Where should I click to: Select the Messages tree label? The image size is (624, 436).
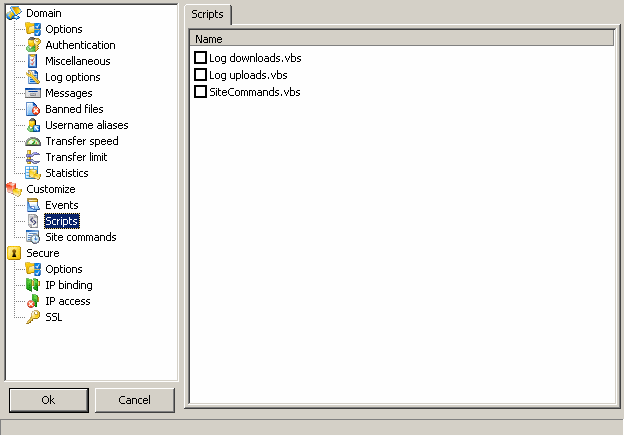[69, 93]
